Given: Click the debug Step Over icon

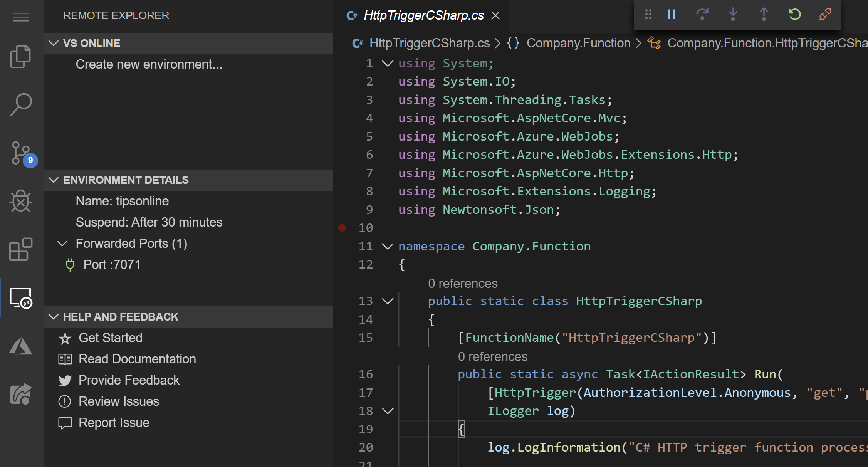Looking at the screenshot, I should [x=702, y=14].
